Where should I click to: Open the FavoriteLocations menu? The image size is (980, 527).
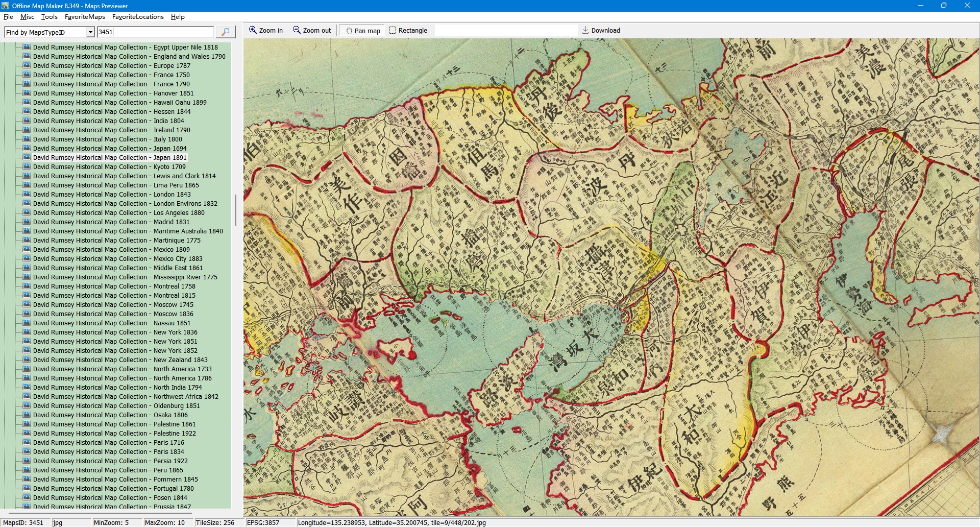pyautogui.click(x=138, y=17)
